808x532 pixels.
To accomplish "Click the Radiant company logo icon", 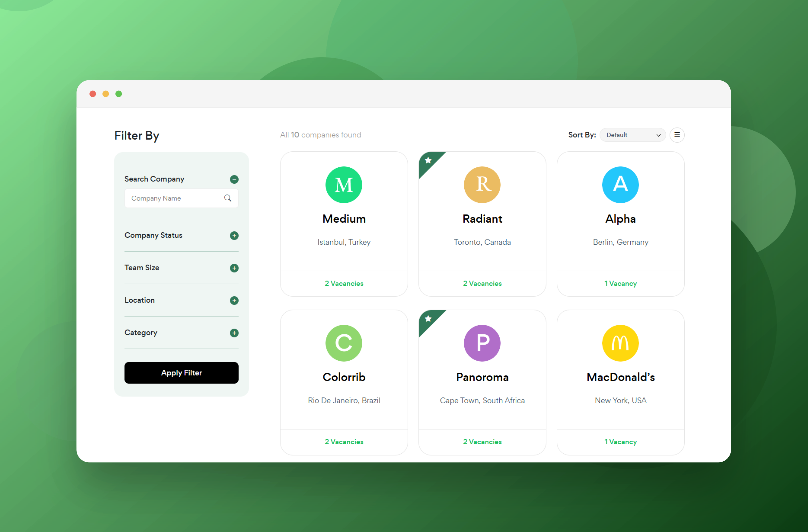I will pos(482,185).
